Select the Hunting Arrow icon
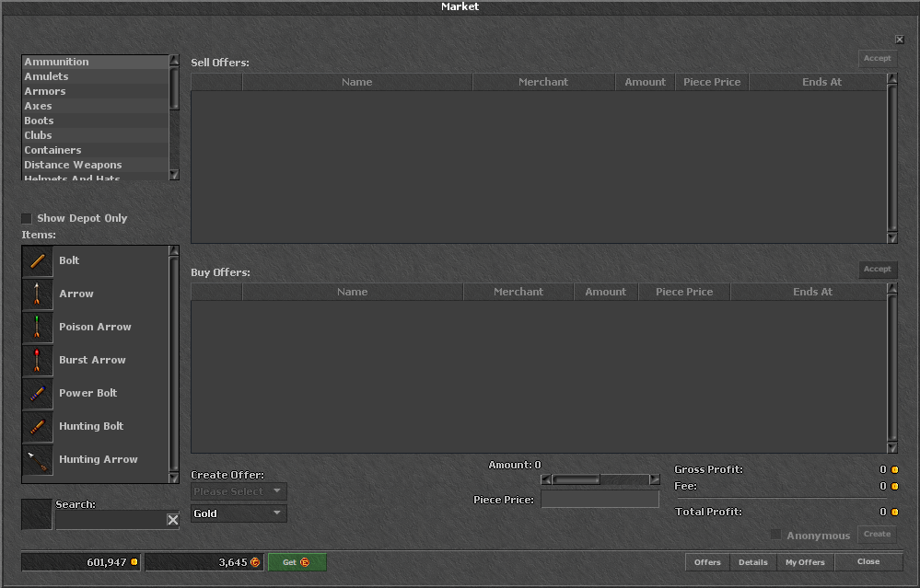This screenshot has height=588, width=920. (x=38, y=459)
